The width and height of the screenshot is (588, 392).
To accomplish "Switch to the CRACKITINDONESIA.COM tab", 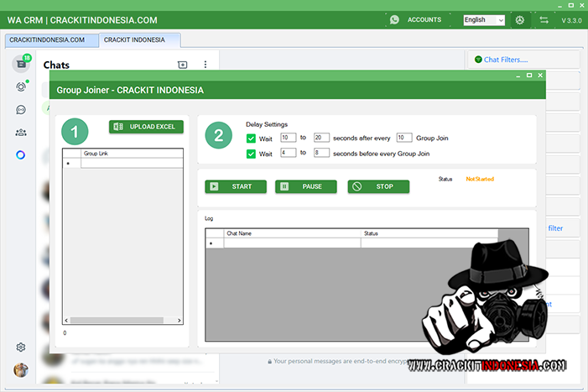I will [x=47, y=39].
